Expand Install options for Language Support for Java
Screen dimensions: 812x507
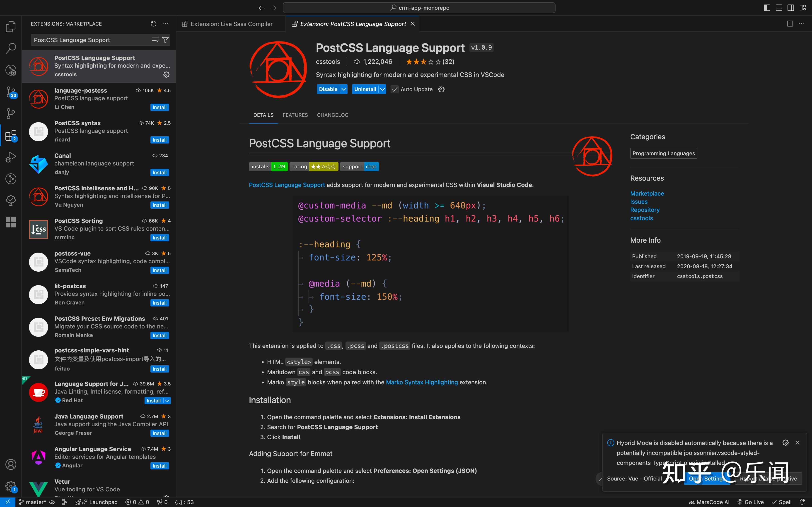(x=167, y=400)
